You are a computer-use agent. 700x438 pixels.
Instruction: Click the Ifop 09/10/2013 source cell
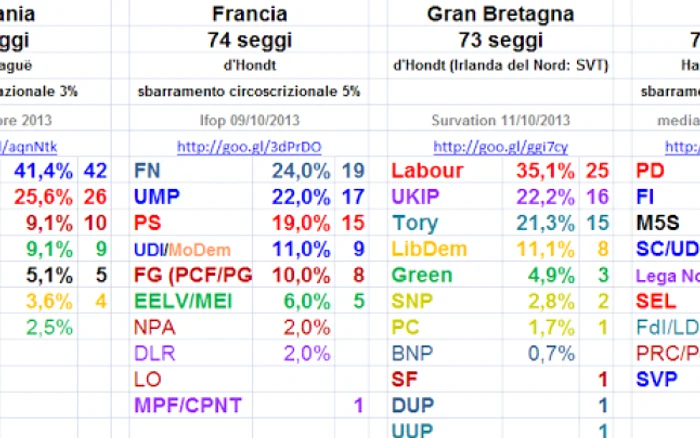point(249,120)
